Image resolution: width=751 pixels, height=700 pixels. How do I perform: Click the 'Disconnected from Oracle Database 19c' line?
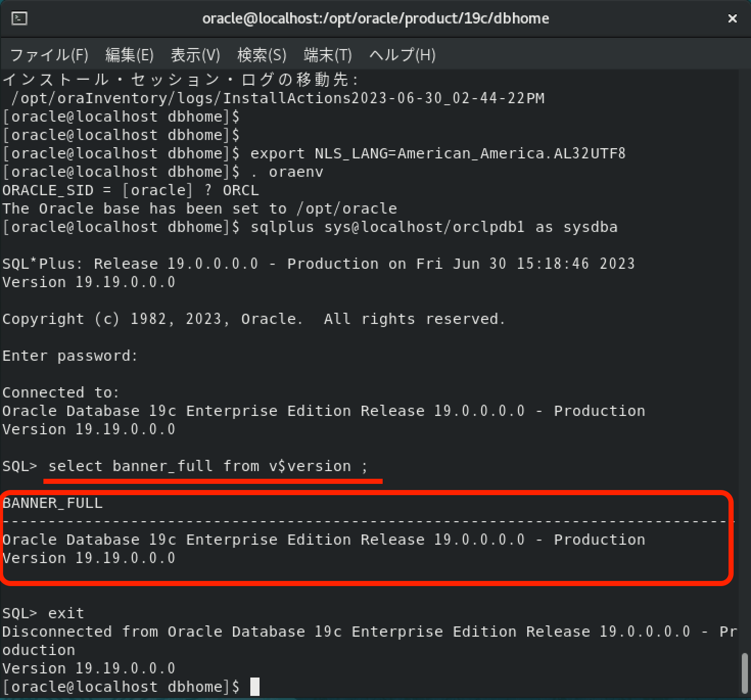pyautogui.click(x=370, y=632)
